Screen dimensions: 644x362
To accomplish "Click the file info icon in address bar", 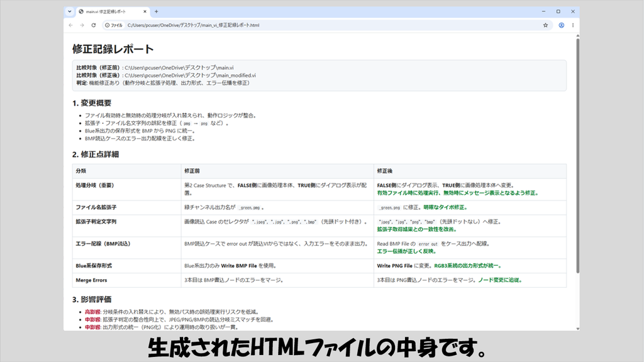I will click(x=114, y=25).
